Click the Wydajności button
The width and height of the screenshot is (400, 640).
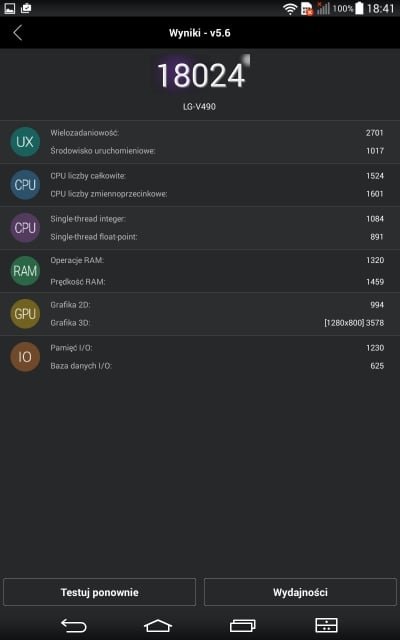(x=300, y=592)
